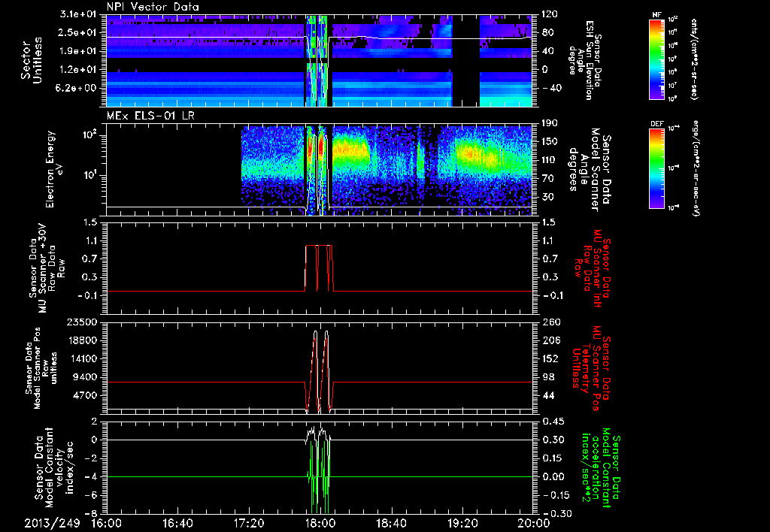Viewport: 770px width, 532px height.
Task: Click the "16:40" time axis label
Action: coord(177,523)
